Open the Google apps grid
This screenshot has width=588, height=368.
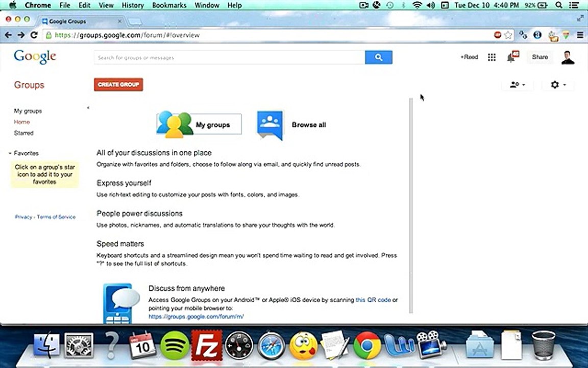coord(492,57)
